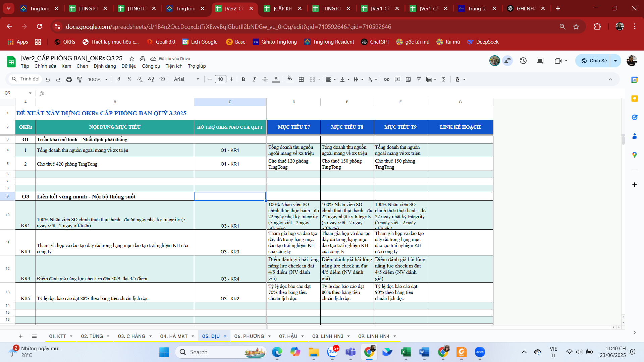644x362 pixels.
Task: Click the print icon in toolbar
Action: [x=69, y=79]
